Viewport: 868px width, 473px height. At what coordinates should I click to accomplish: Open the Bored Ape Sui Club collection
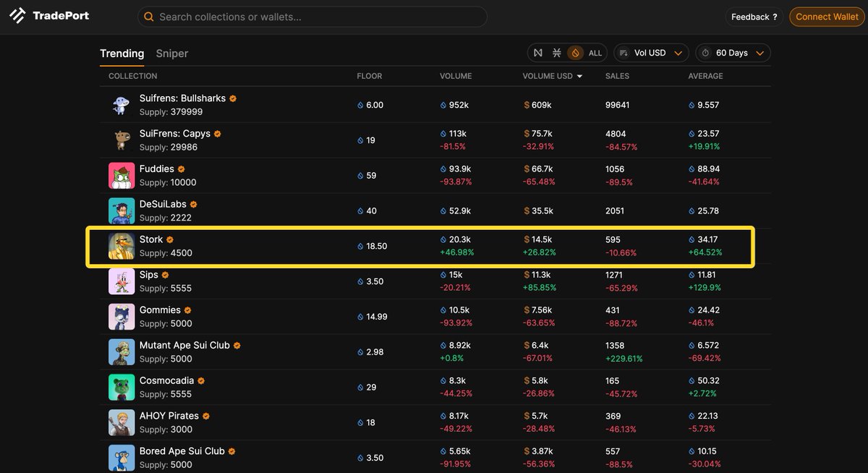182,451
